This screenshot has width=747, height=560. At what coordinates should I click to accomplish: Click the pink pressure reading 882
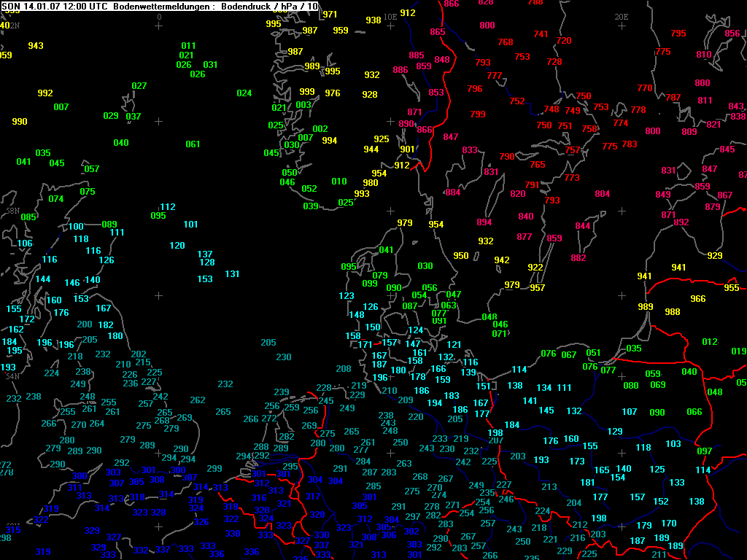click(x=578, y=258)
